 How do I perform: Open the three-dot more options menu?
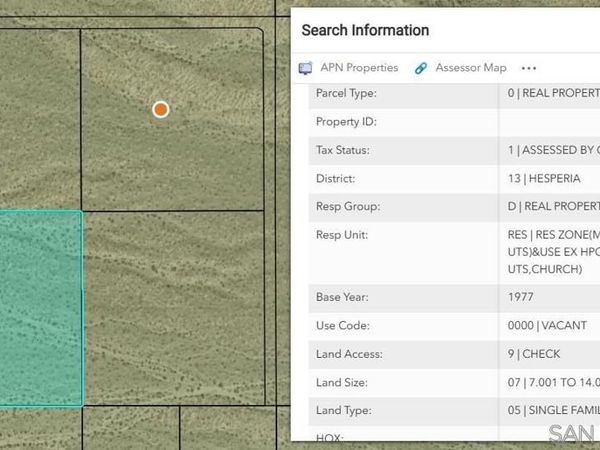coord(529,68)
